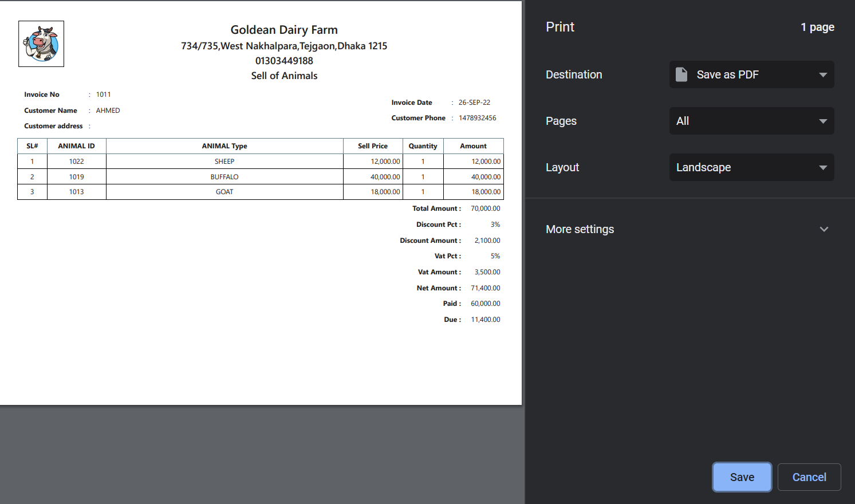Click the SHEEP animal type cell
The height and width of the screenshot is (504, 855).
(x=224, y=162)
